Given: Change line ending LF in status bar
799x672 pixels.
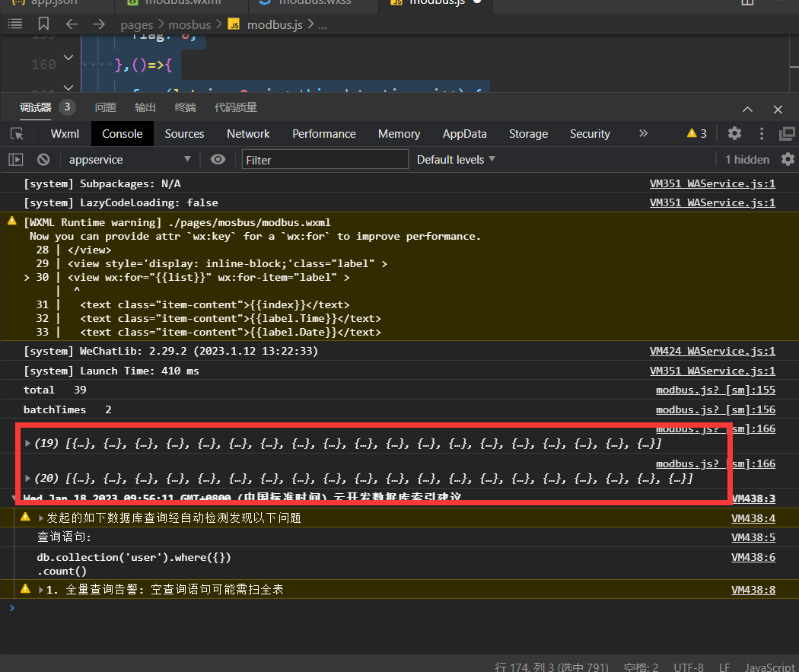Looking at the screenshot, I should pos(724,667).
